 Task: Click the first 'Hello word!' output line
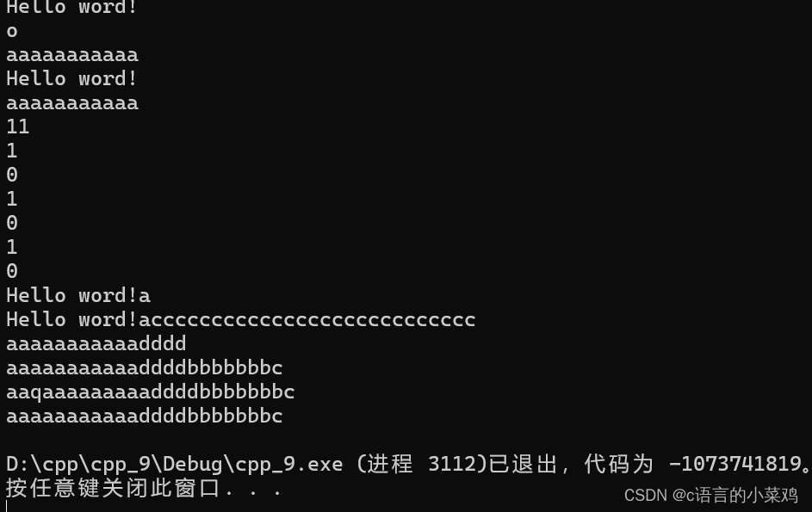click(x=71, y=7)
